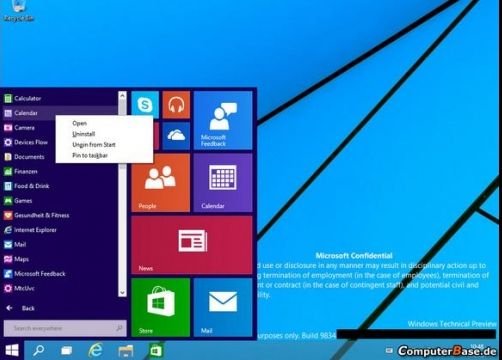Click the Documents folder icon in list
The width and height of the screenshot is (502, 360).
8,157
